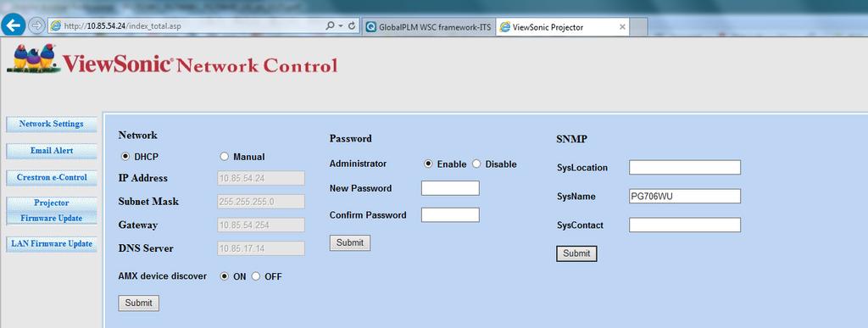The height and width of the screenshot is (328, 868).
Task: Click the AMX device discover label
Action: pos(162,275)
